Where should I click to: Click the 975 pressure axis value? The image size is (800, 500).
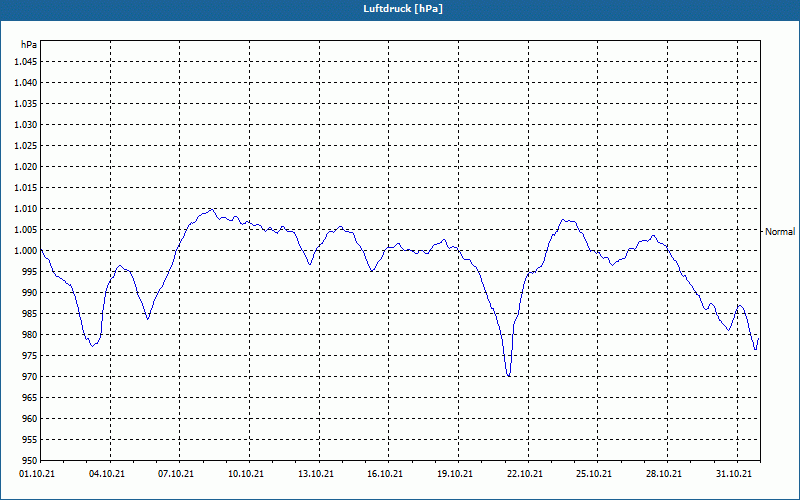(31, 356)
